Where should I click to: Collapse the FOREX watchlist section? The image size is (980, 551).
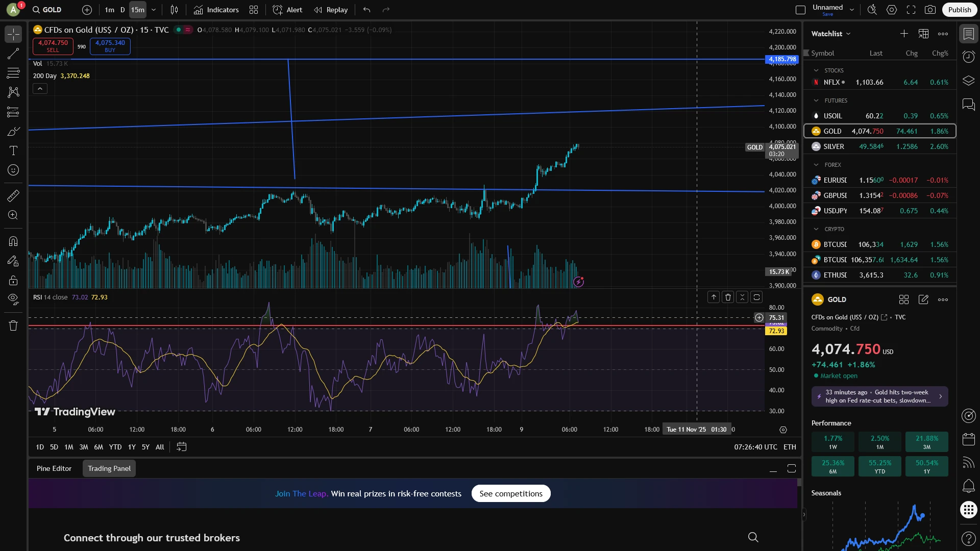click(x=816, y=165)
